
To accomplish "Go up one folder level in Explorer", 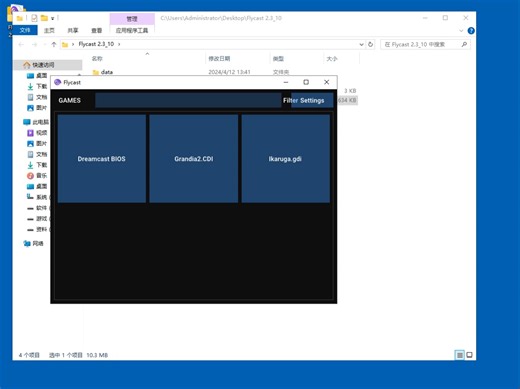I will click(x=54, y=44).
